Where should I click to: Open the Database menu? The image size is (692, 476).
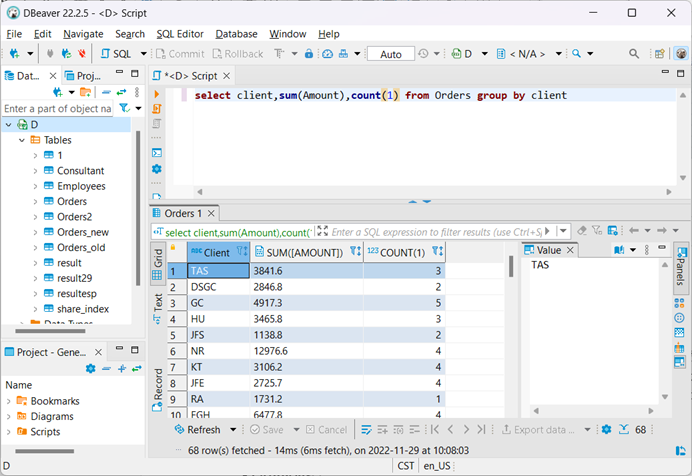[x=236, y=34]
